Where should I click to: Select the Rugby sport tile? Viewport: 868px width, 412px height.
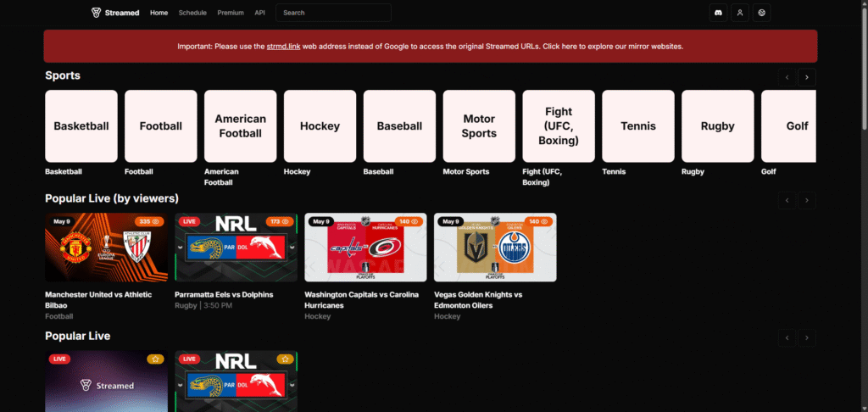coord(717,126)
